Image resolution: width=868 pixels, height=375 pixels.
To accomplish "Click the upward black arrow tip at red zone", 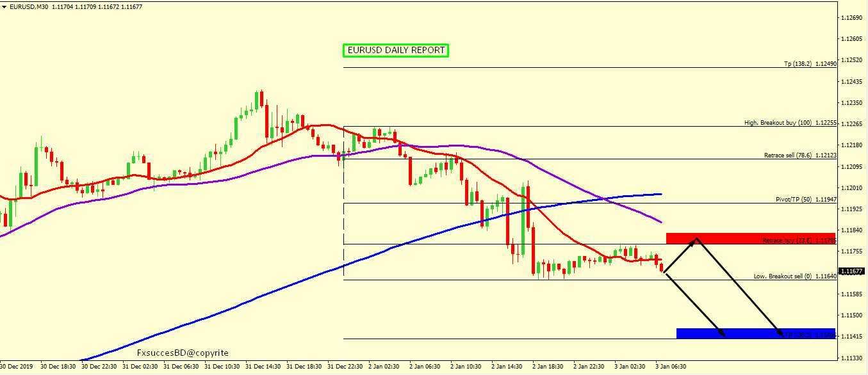I will (x=696, y=239).
